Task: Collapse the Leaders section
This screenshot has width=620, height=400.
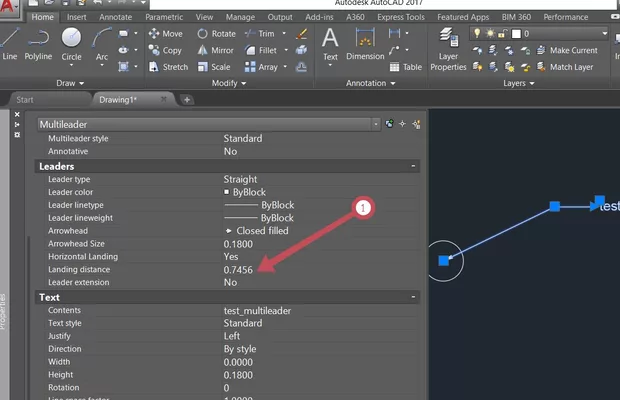Action: click(414, 165)
